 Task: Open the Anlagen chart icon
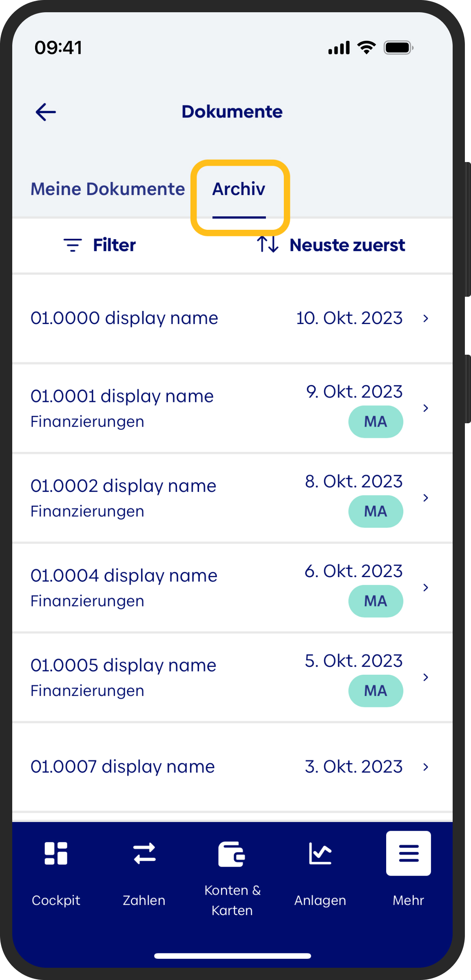[320, 853]
